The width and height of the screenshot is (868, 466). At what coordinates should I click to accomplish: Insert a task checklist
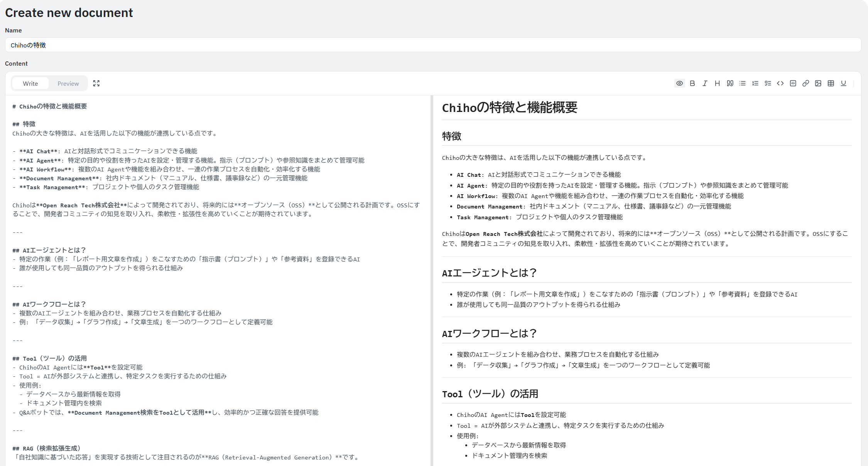768,83
